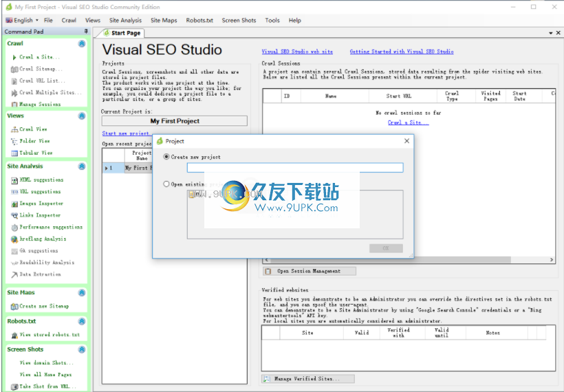Open the Tools menu

(272, 21)
